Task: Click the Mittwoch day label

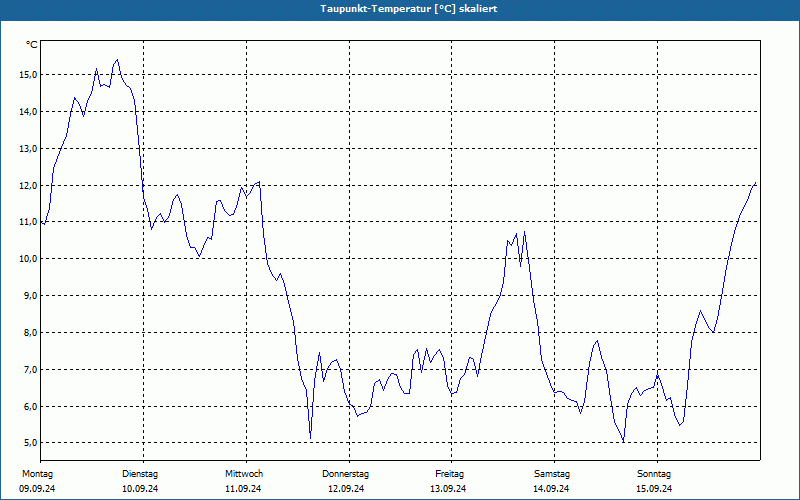Action: pyautogui.click(x=244, y=474)
